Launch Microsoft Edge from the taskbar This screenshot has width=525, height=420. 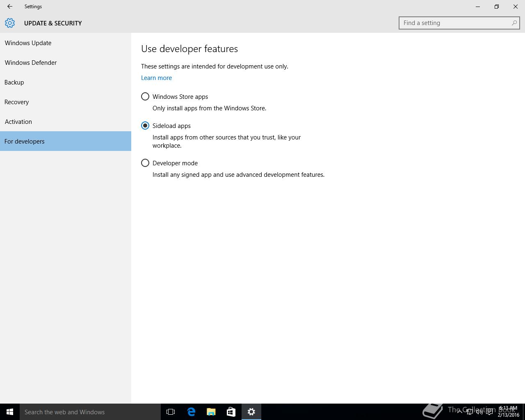pos(191,412)
